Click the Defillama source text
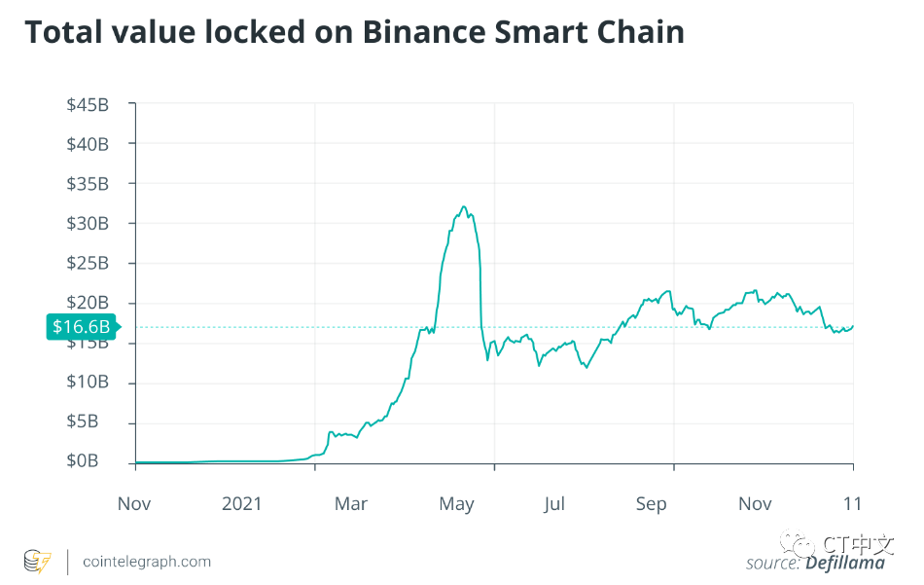 (x=844, y=564)
